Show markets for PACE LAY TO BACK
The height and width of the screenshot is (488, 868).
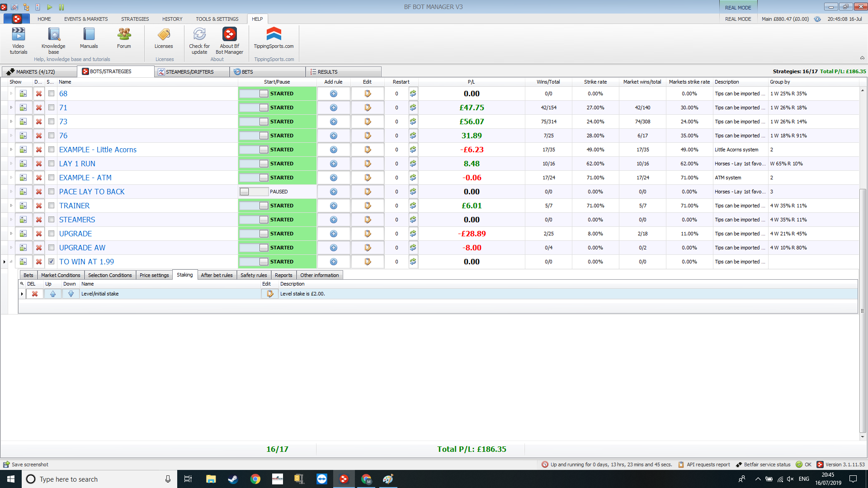pyautogui.click(x=23, y=192)
